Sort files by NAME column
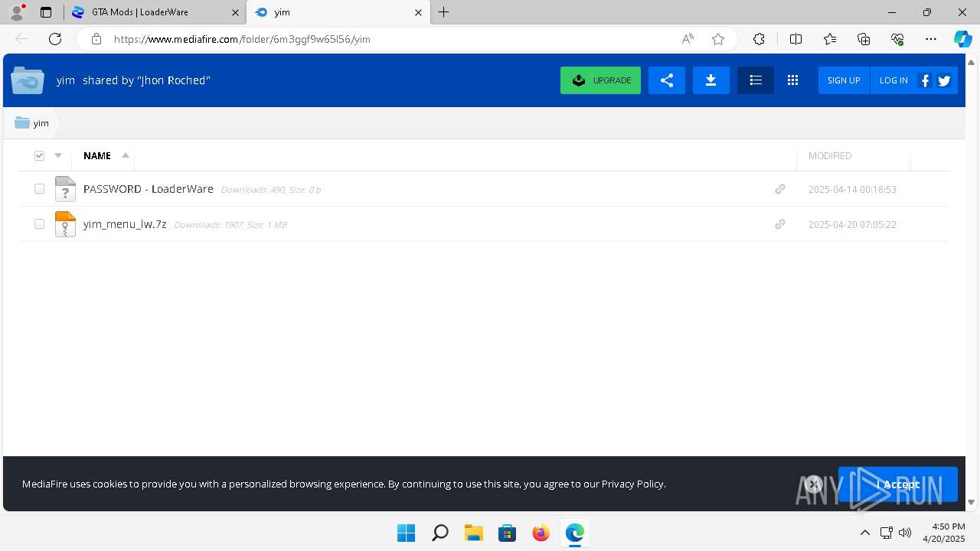Screen dimensions: 980x551 97,155
